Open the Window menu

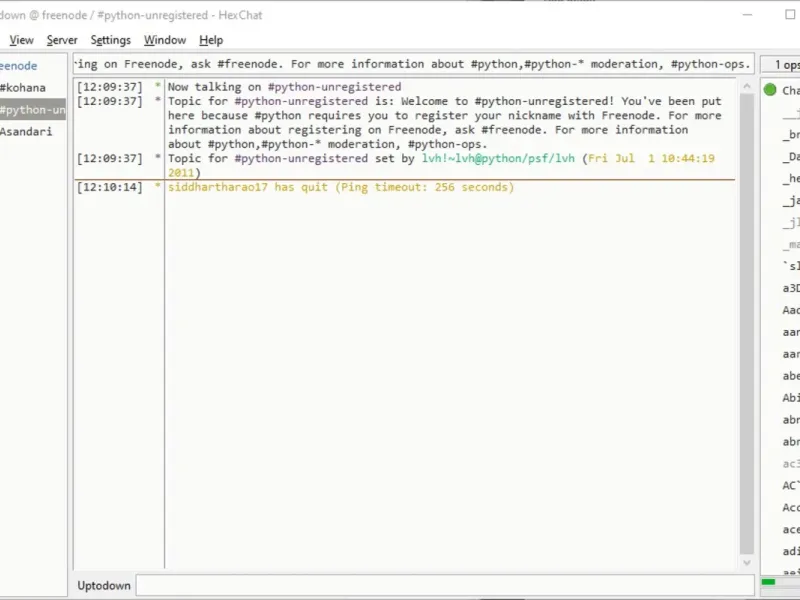(x=165, y=40)
